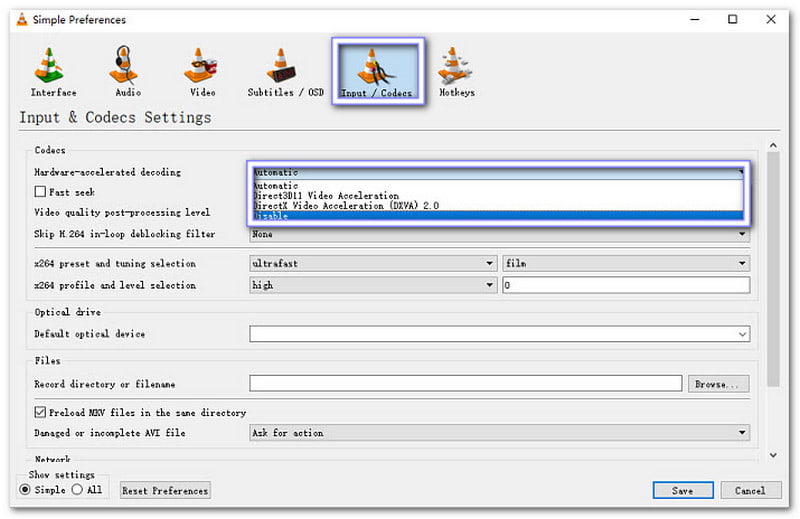Uncheck Preload MKV files in same directory
Viewport: 800px width, 519px height.
pyautogui.click(x=41, y=412)
